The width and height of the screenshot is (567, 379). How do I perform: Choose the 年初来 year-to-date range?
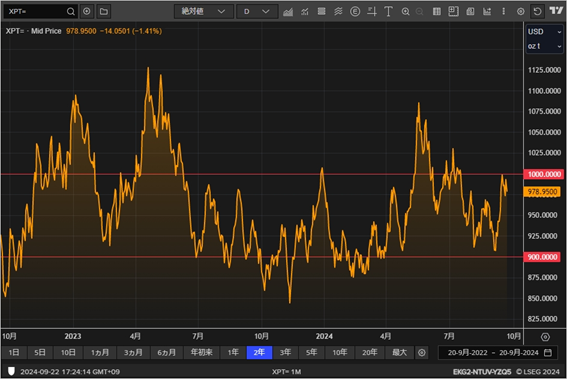coord(201,352)
